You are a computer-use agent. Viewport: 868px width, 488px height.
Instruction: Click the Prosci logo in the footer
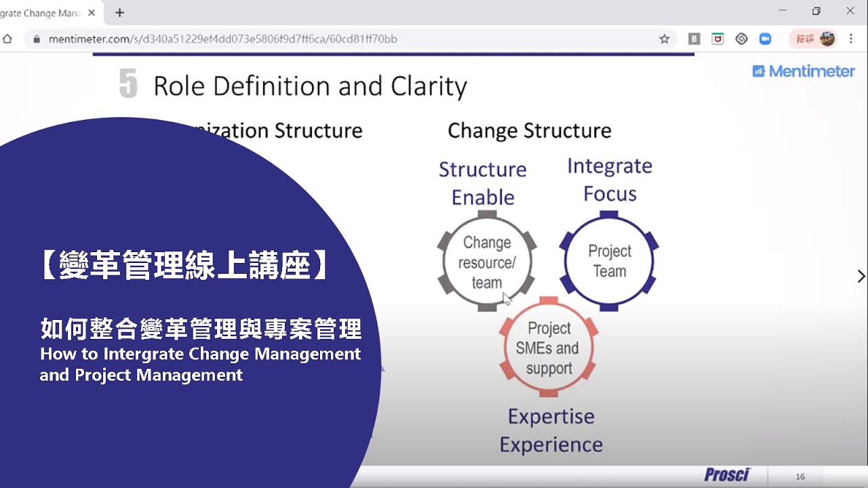pos(727,475)
